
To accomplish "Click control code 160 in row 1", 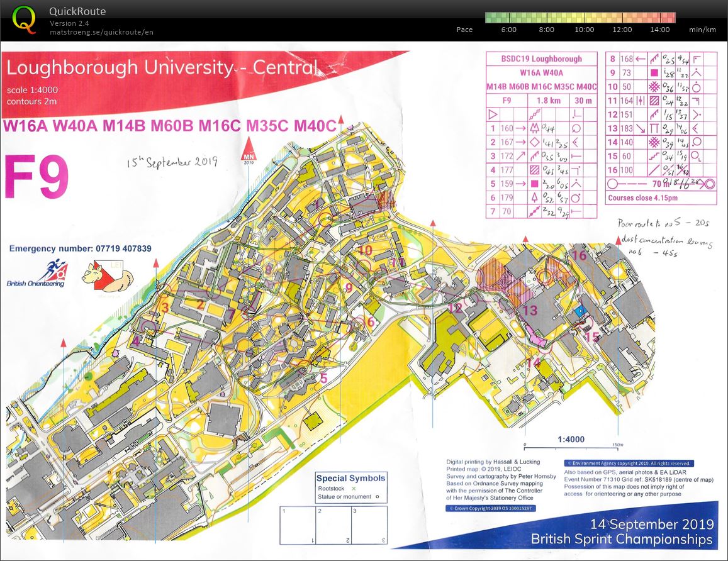I will 507,128.
